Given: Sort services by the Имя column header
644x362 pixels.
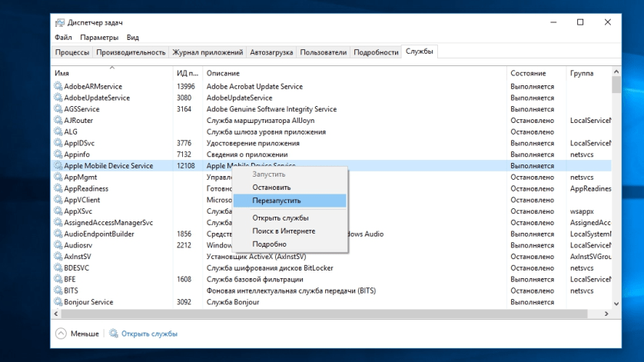Looking at the screenshot, I should pos(61,73).
